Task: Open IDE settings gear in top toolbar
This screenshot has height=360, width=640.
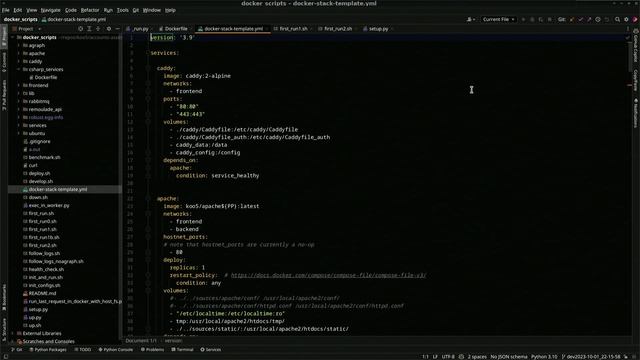Action: [x=627, y=19]
